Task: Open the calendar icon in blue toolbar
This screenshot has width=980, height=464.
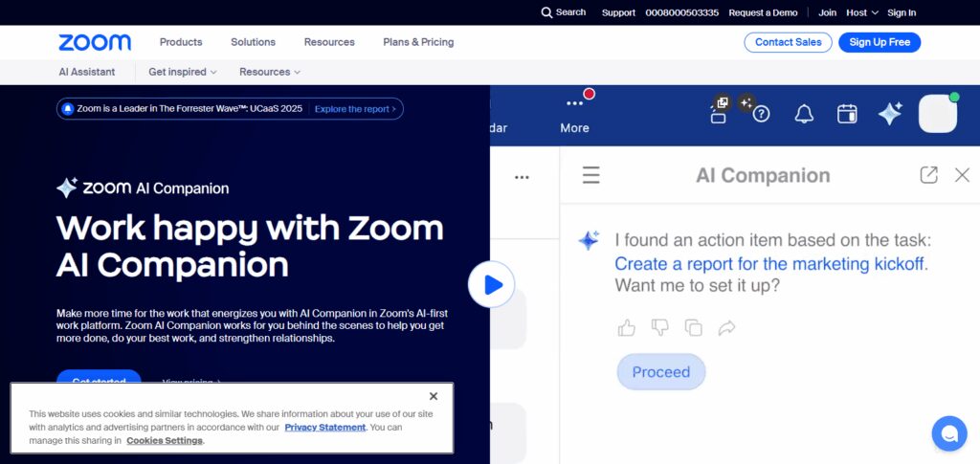Action: (847, 114)
